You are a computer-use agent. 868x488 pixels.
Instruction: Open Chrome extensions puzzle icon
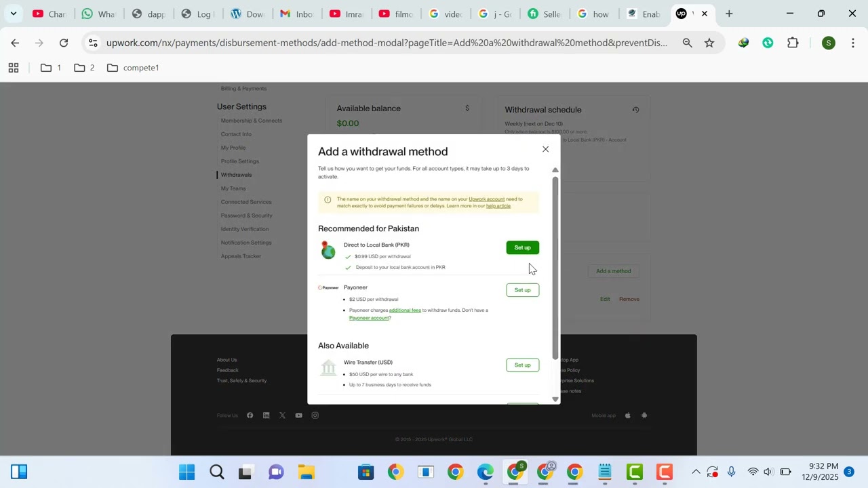(793, 43)
